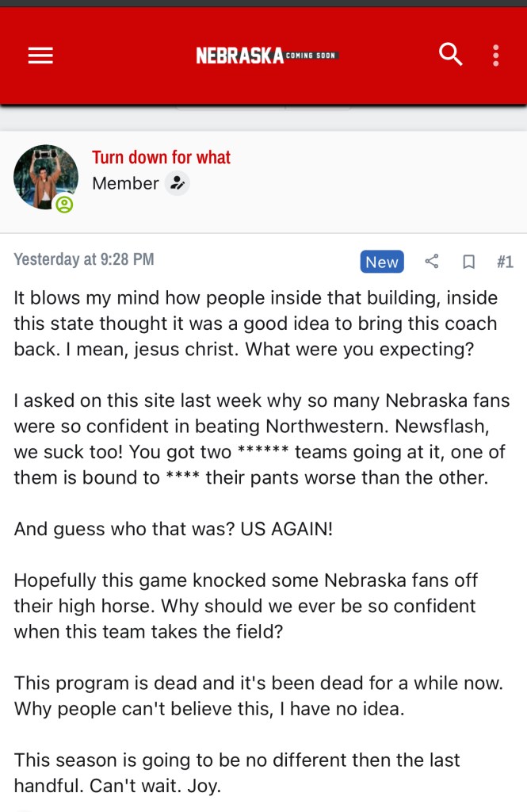Screen dimensions: 527x812
Task: Tap the search magnifier icon
Action: pyautogui.click(x=450, y=55)
